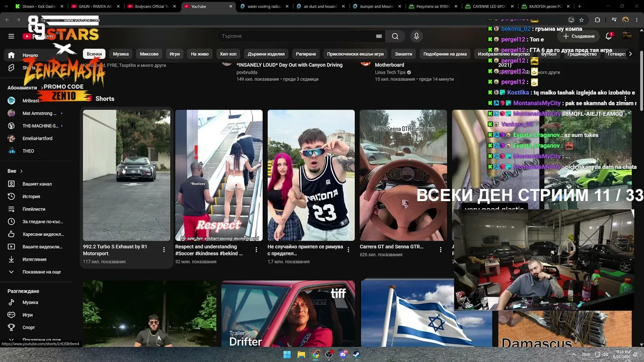Click the Начало home icon in sidebar
This screenshot has height=362, width=644.
tap(11, 55)
